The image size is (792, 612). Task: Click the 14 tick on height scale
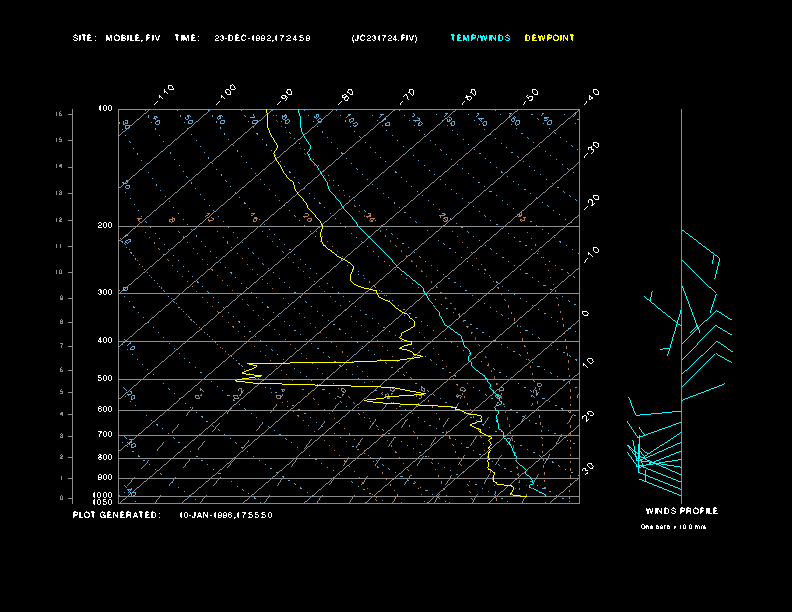[x=59, y=167]
